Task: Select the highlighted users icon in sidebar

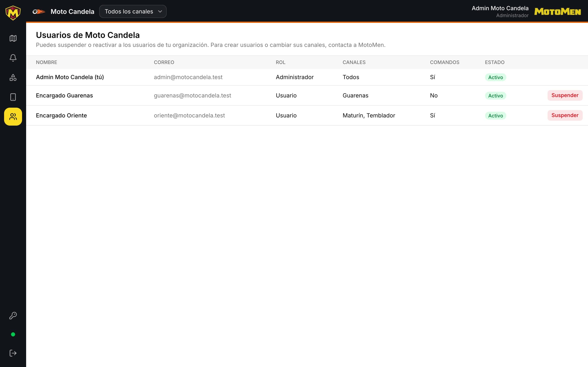Action: 13,117
